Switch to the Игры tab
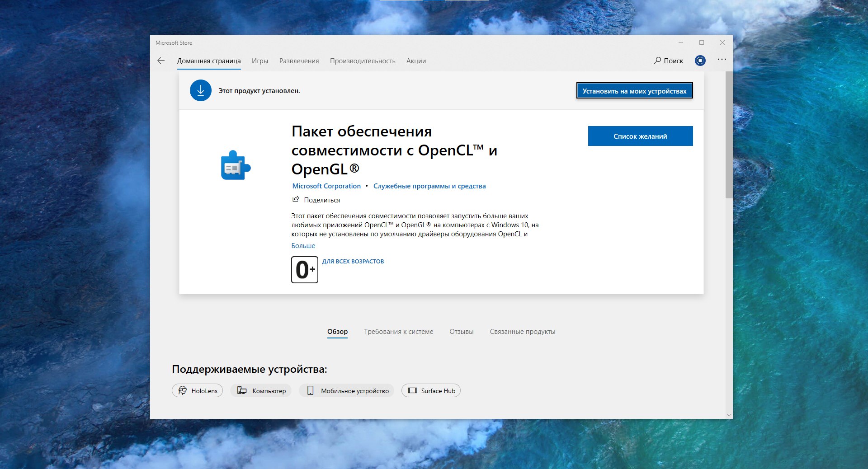 point(260,61)
